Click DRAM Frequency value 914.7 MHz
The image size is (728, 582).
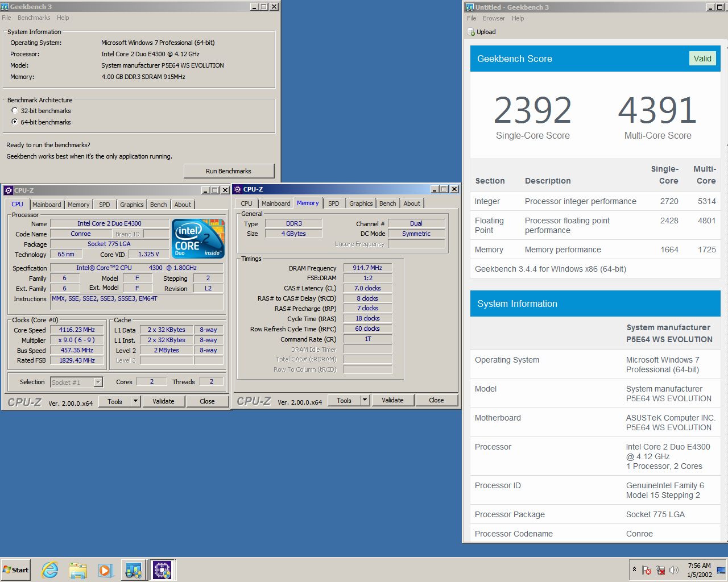click(367, 268)
